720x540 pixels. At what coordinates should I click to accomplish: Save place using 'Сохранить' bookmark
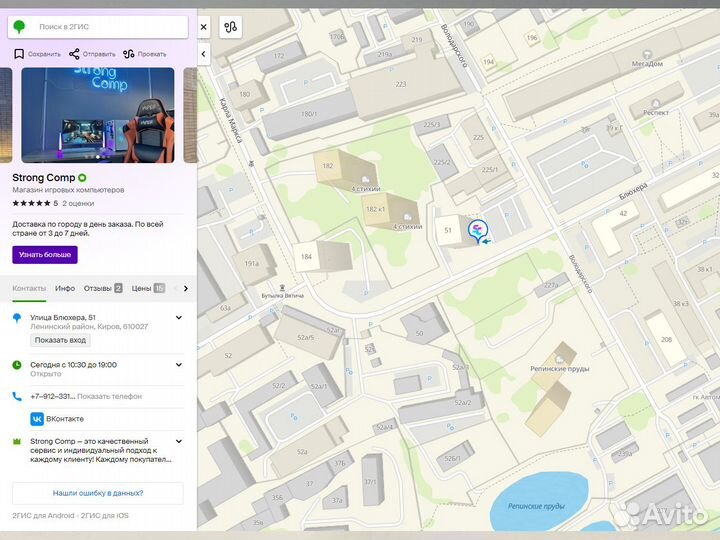[x=37, y=54]
